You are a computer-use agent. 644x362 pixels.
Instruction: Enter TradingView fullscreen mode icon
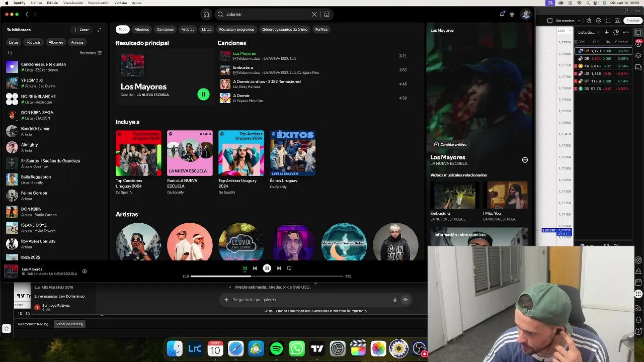pos(608,21)
